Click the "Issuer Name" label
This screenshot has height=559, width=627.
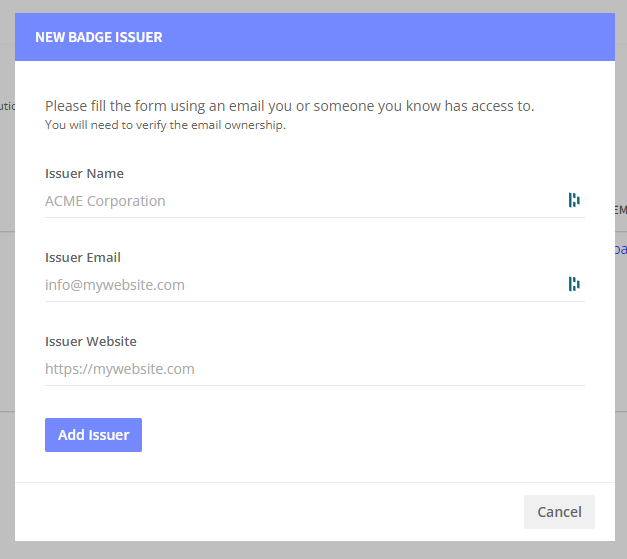click(84, 173)
